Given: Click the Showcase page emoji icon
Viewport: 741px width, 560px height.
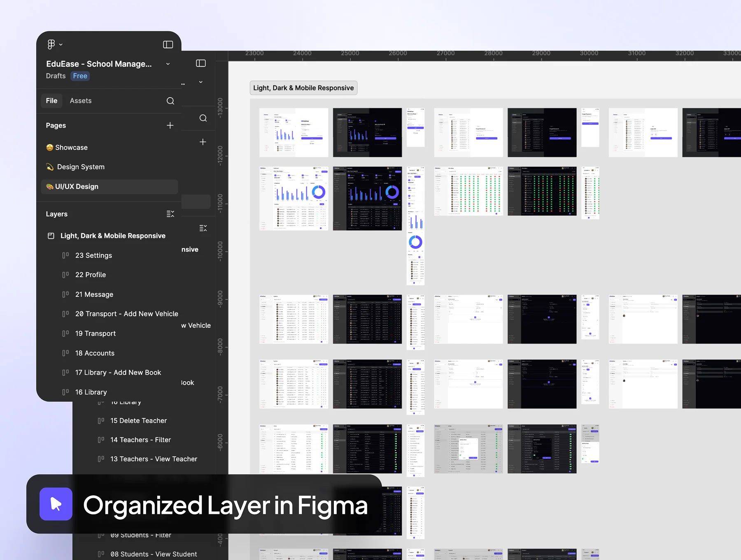Looking at the screenshot, I should [50, 147].
